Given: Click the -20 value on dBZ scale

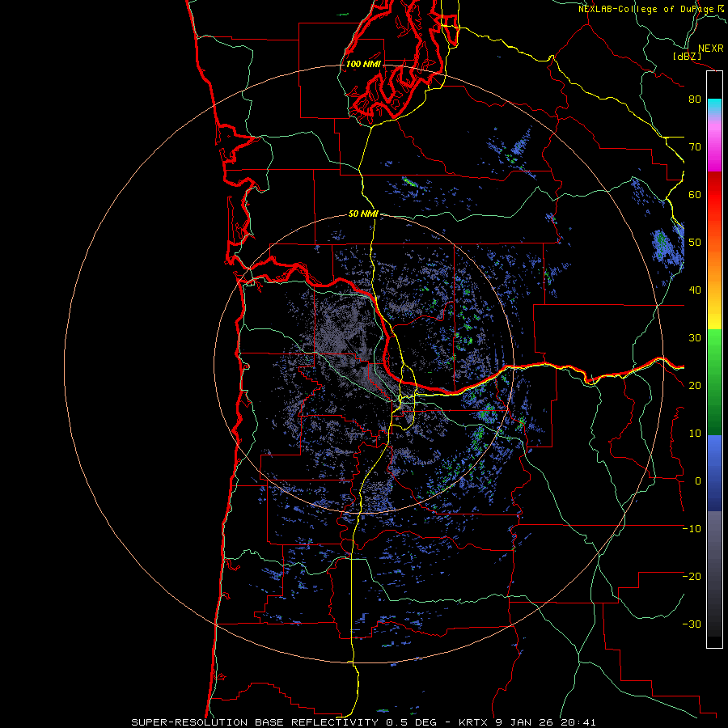Looking at the screenshot, I should pos(692,577).
